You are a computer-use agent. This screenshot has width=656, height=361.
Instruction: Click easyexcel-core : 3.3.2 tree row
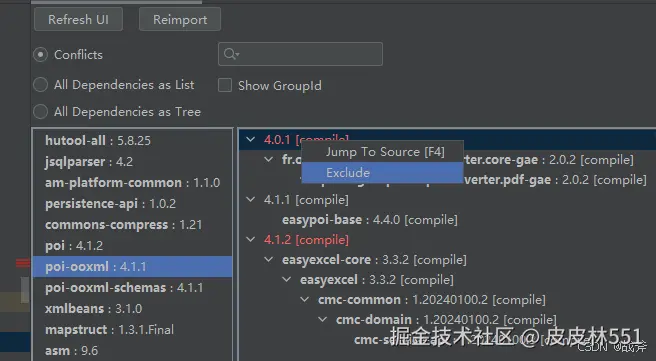point(374,260)
